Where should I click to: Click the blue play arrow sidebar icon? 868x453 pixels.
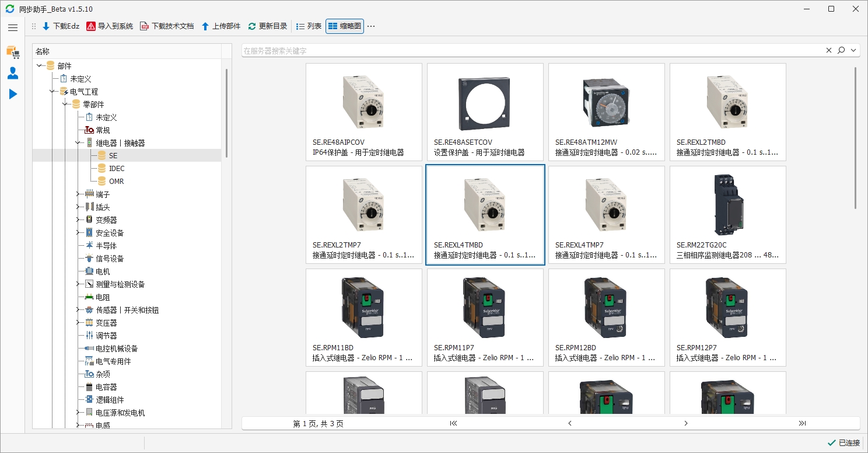[x=13, y=94]
